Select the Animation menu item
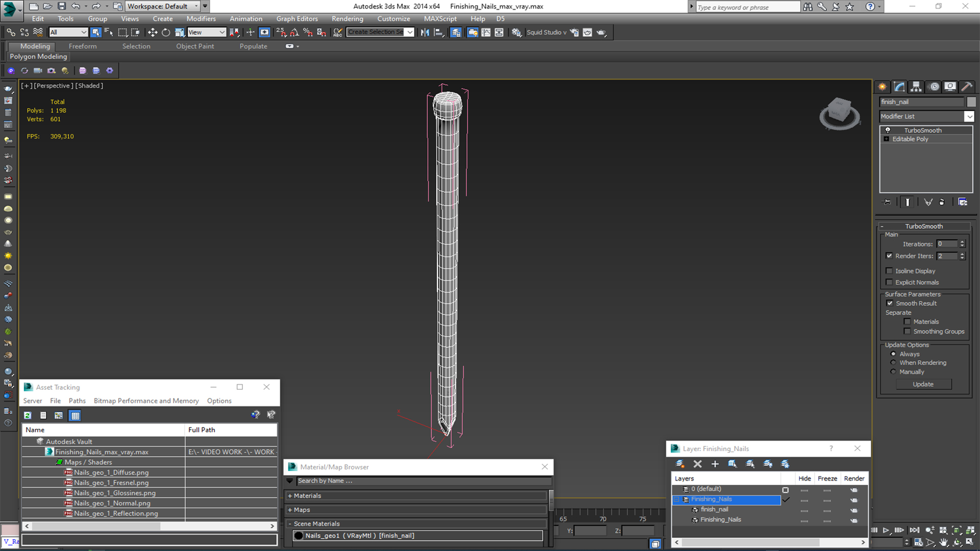980x551 pixels. click(246, 18)
